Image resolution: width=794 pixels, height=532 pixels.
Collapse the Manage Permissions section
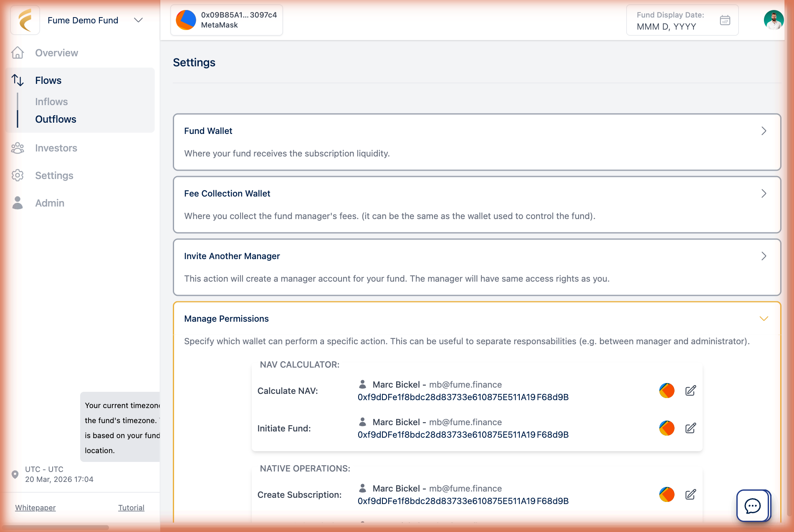pyautogui.click(x=764, y=319)
